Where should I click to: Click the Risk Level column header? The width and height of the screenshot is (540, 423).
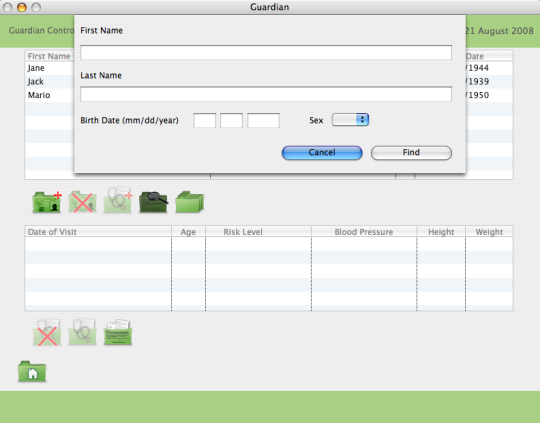pyautogui.click(x=258, y=232)
